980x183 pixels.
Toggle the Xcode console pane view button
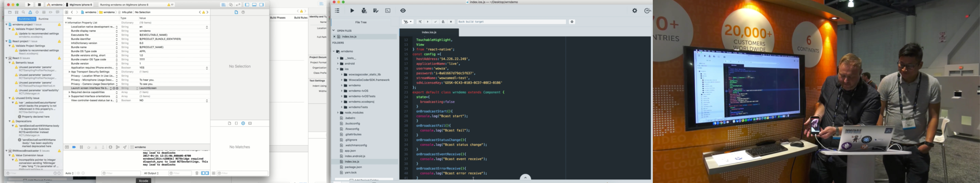pyautogui.click(x=207, y=173)
